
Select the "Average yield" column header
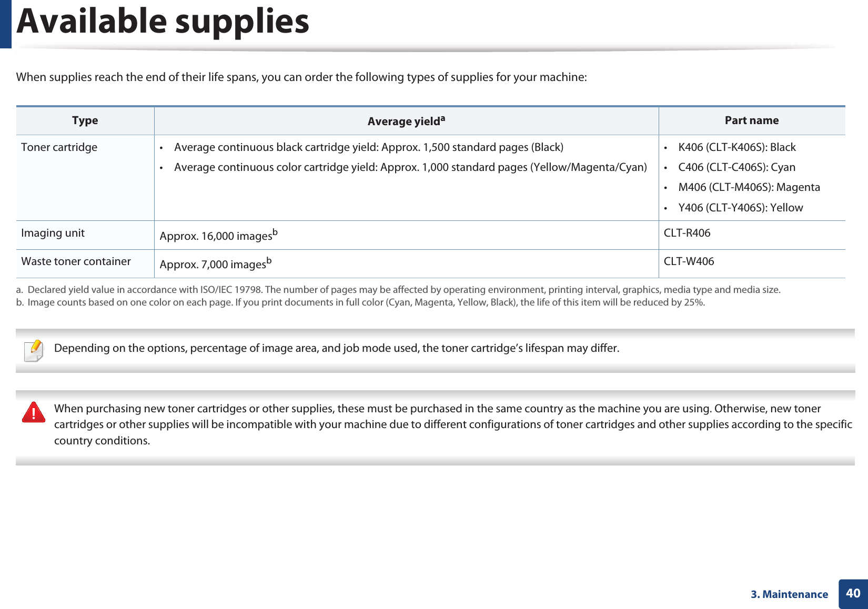[x=406, y=121]
